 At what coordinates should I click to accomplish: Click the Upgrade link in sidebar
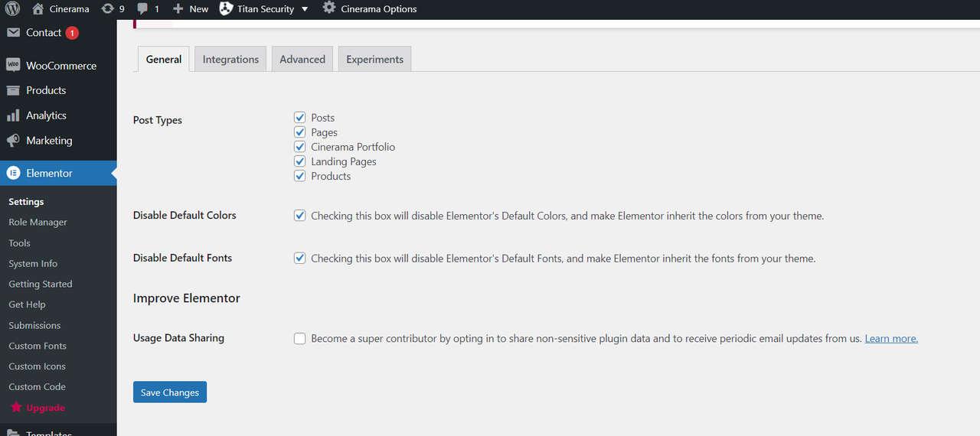(45, 408)
